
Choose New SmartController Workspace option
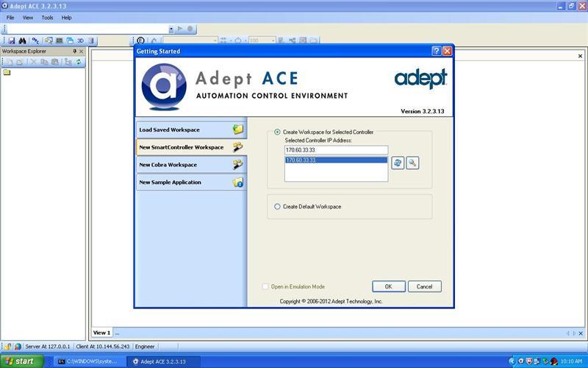pyautogui.click(x=191, y=147)
